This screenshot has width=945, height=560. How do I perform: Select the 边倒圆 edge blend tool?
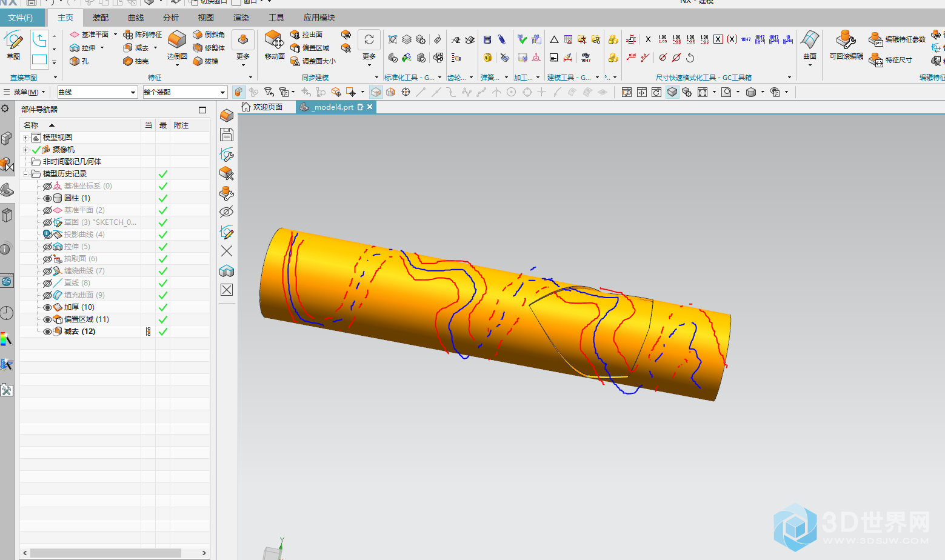point(177,45)
